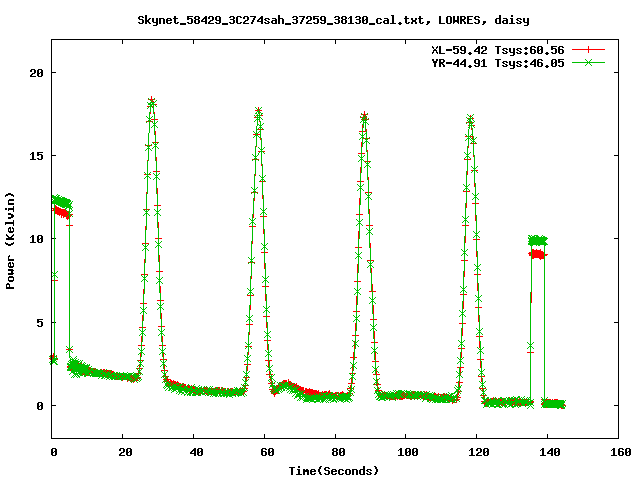Select legend entry YR-44.91 Tsys:46.05
Image resolution: width=640 pixels, height=480 pixels.
pos(498,63)
